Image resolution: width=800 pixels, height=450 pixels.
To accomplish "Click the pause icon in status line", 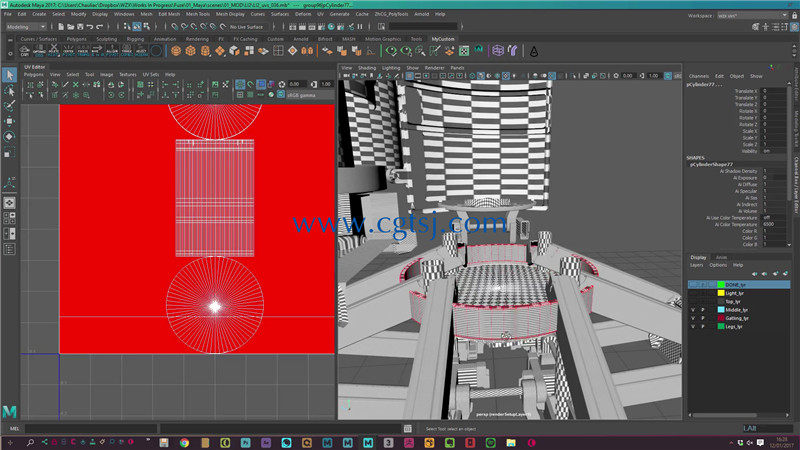I will point(360,27).
